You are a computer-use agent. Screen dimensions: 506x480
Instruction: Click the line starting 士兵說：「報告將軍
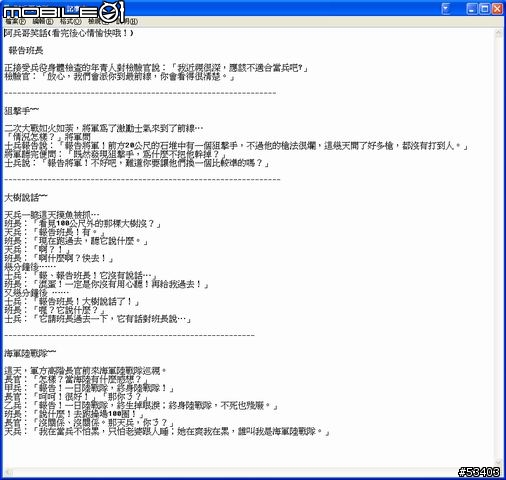[x=137, y=163]
